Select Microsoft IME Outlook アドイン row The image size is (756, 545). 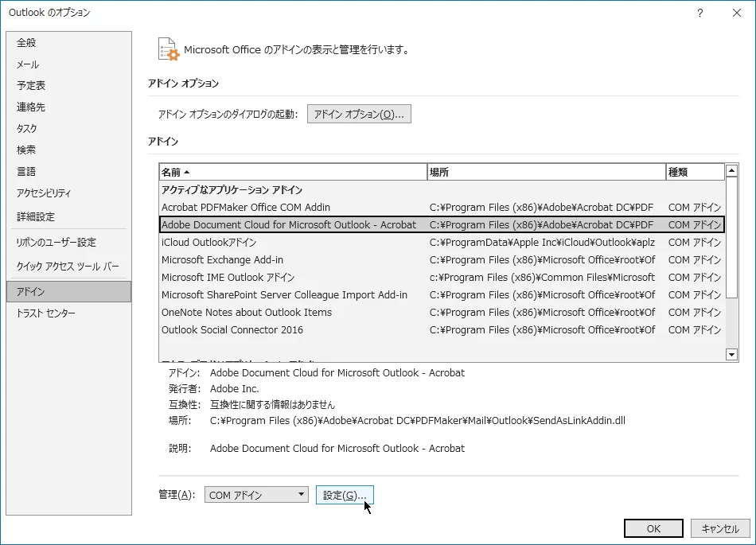point(442,278)
